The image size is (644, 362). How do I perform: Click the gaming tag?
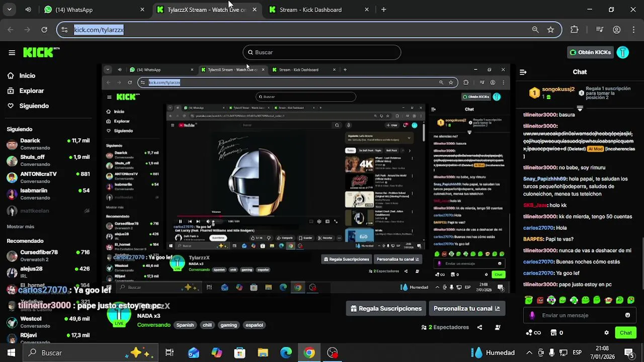tap(228, 325)
